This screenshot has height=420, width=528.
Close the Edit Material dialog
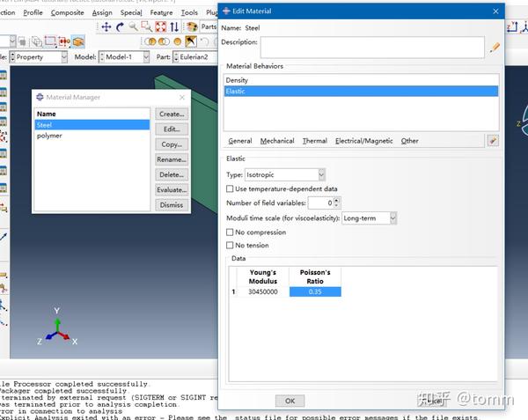pyautogui.click(x=495, y=11)
